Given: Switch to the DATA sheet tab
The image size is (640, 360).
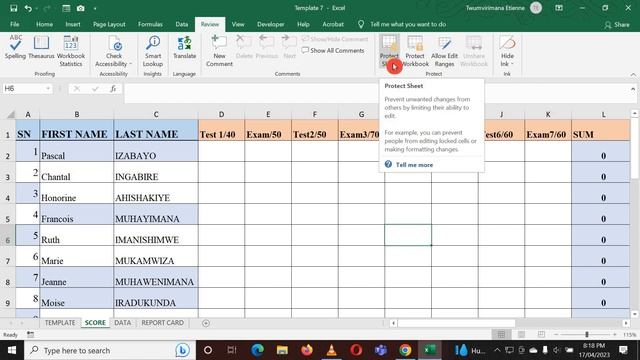Looking at the screenshot, I should (122, 323).
